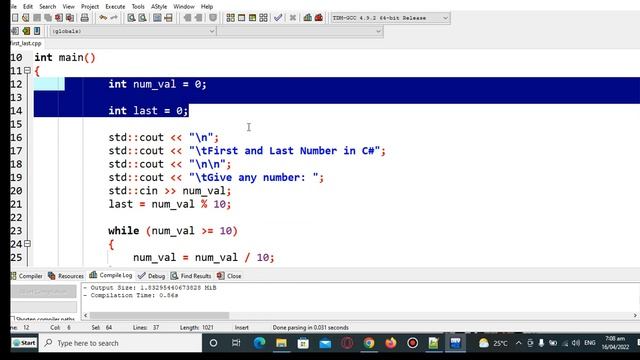Open the empty members dropdown beside (globals)

[300, 31]
